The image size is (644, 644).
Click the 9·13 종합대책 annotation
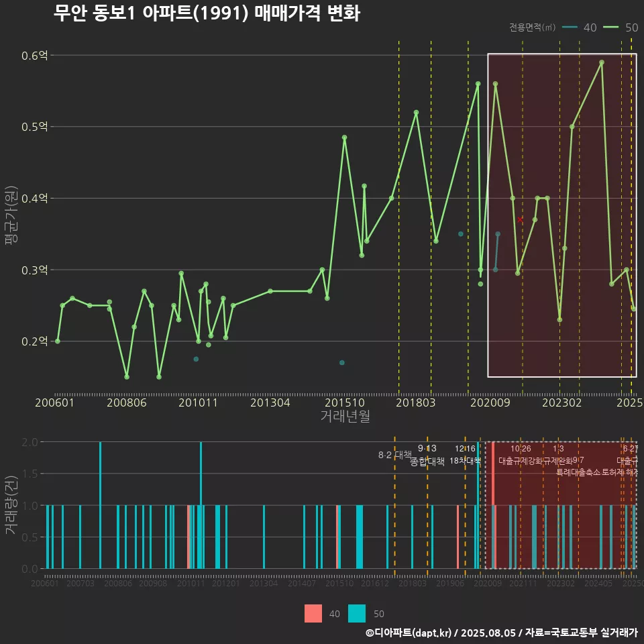(427, 455)
